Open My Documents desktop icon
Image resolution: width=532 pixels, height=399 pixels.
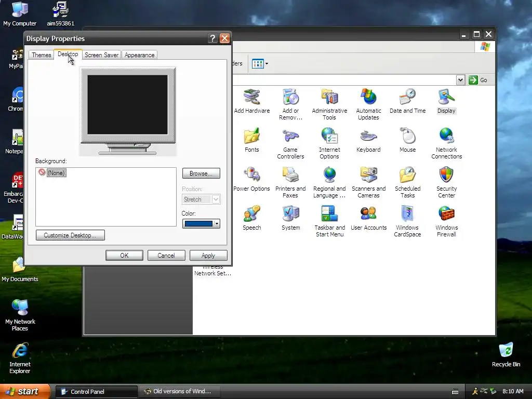coord(20,270)
